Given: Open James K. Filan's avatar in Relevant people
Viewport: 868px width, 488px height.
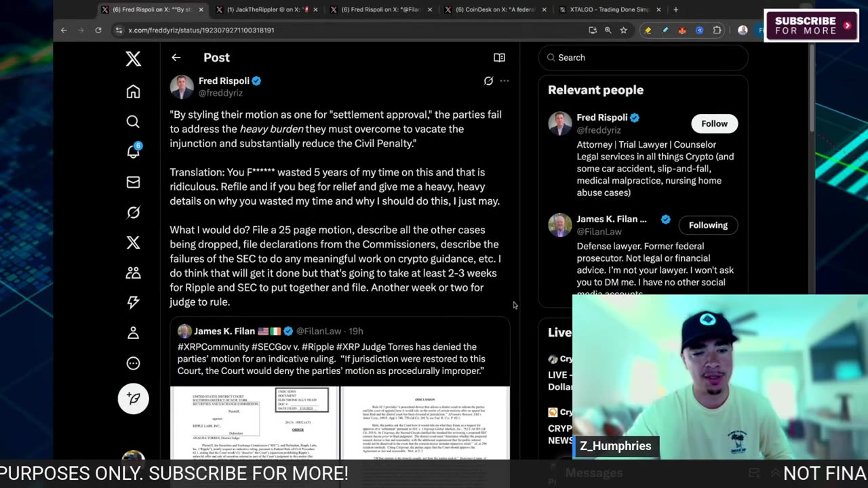Looking at the screenshot, I should coord(560,225).
